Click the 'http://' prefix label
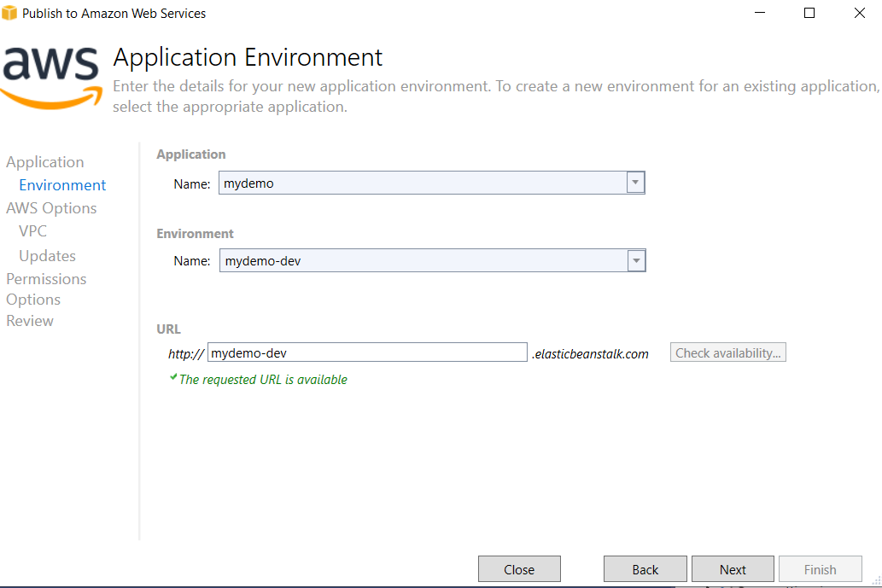Screen dimensions: 882x588 (x=186, y=353)
